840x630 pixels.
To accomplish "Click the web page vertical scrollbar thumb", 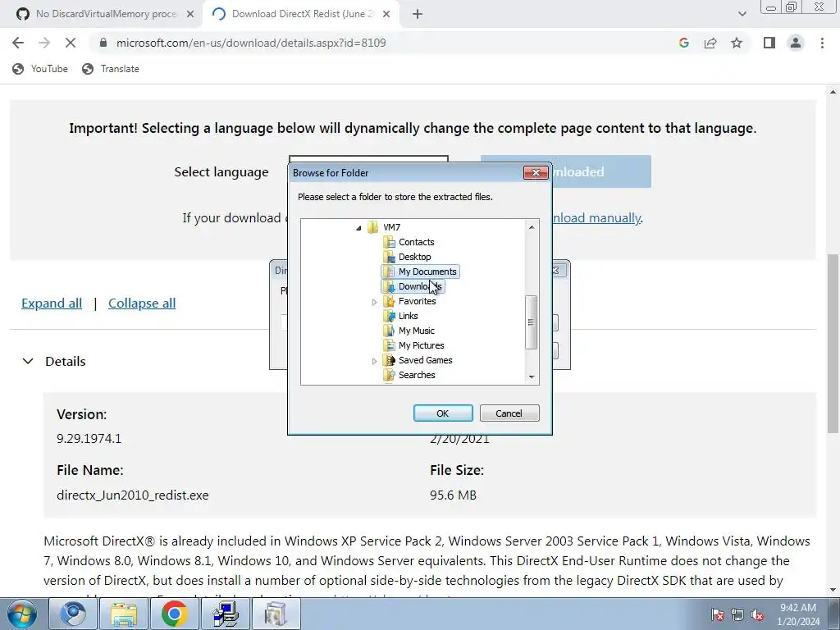I will [833, 343].
